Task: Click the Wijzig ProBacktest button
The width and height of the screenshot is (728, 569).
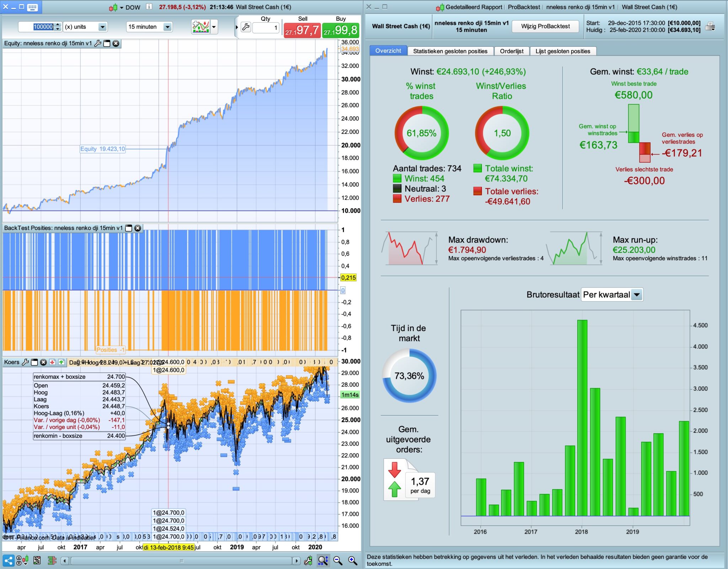Action: pyautogui.click(x=545, y=26)
